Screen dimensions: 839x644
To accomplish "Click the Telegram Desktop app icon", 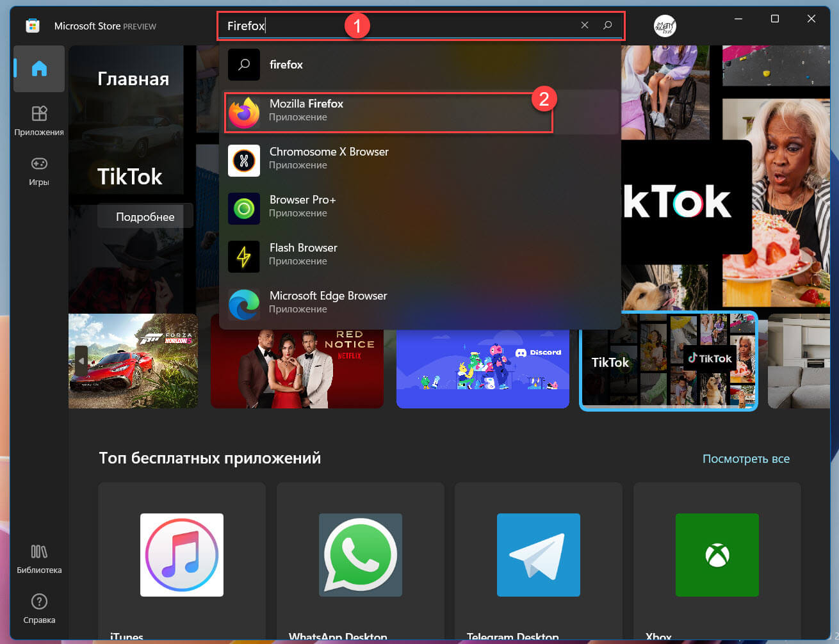I will 539,555.
